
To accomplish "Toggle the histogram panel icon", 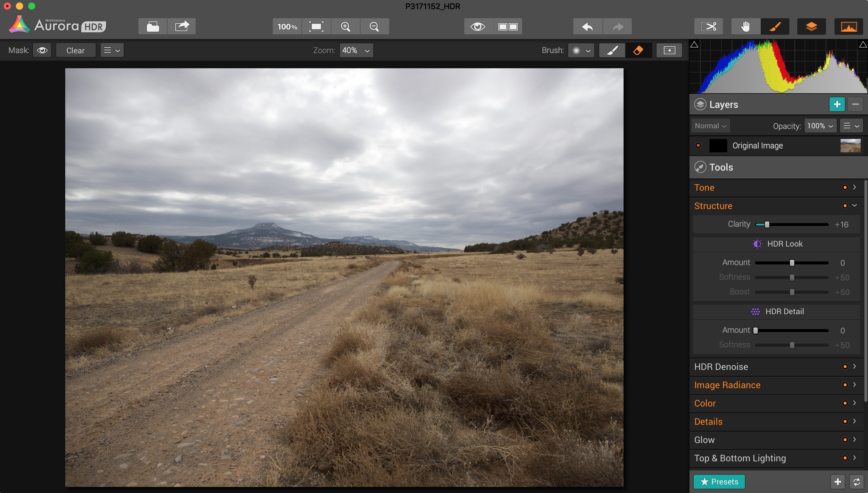I will (849, 26).
